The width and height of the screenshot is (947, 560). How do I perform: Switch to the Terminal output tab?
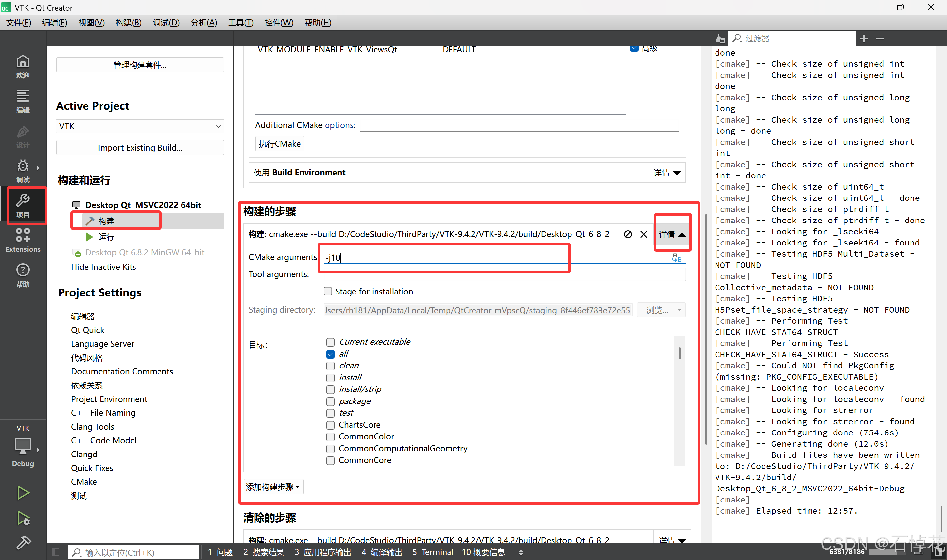point(432,552)
